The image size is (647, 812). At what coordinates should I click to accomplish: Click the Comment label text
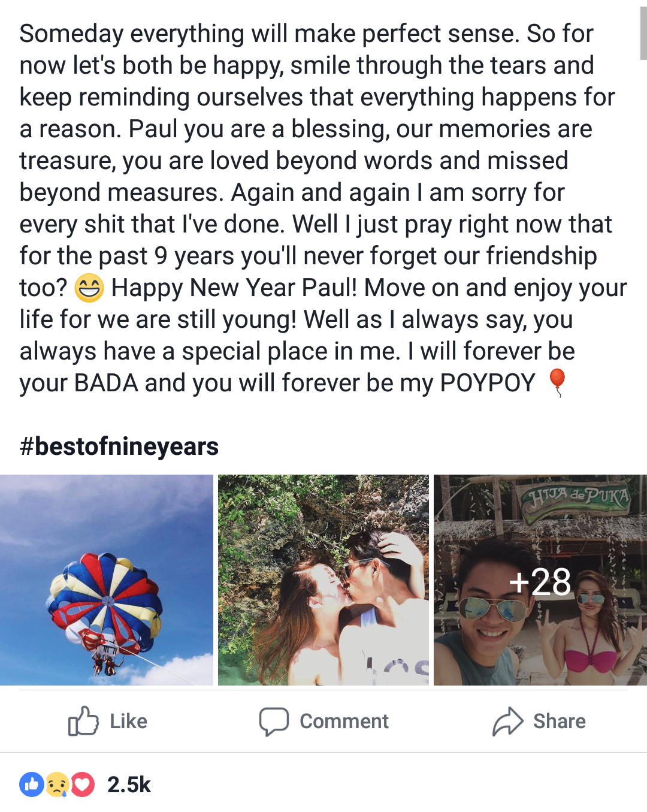(344, 721)
